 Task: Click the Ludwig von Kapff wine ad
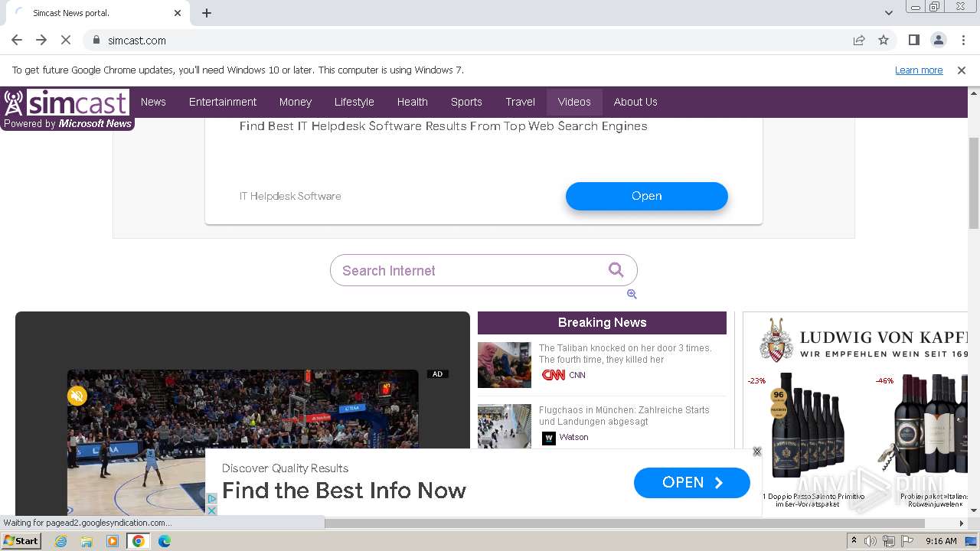point(855,413)
